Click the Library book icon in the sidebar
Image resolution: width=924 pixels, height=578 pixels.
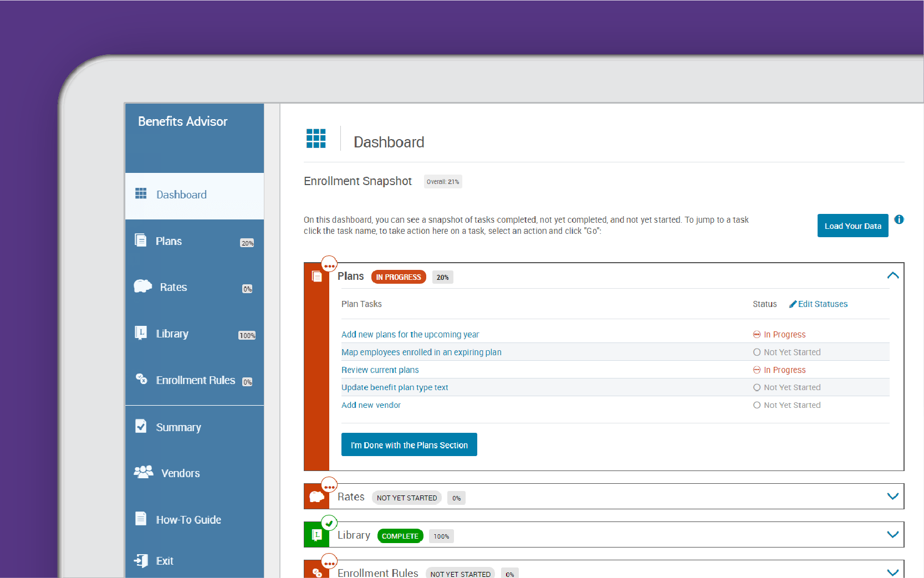coord(141,333)
